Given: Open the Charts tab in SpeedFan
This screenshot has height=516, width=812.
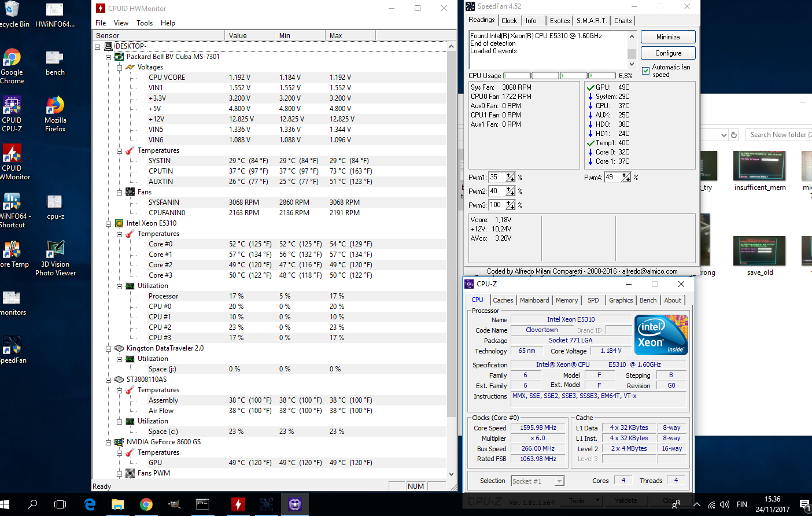Looking at the screenshot, I should [x=623, y=21].
